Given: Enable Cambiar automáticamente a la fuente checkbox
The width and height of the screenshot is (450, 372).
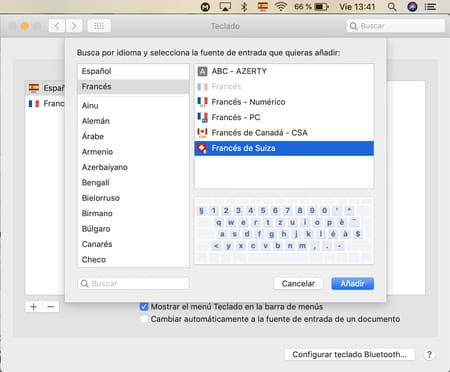Looking at the screenshot, I should pyautogui.click(x=144, y=319).
